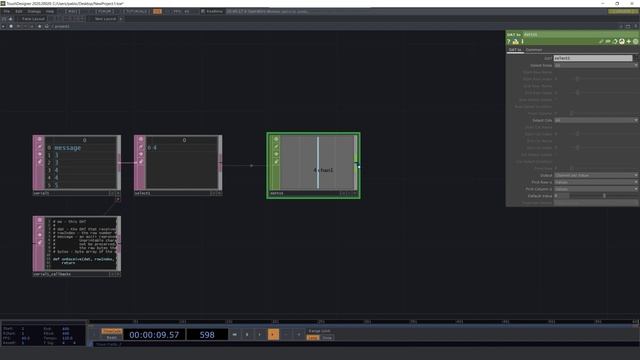Open the Edit menu
This screenshot has width=640, height=360.
19,11
